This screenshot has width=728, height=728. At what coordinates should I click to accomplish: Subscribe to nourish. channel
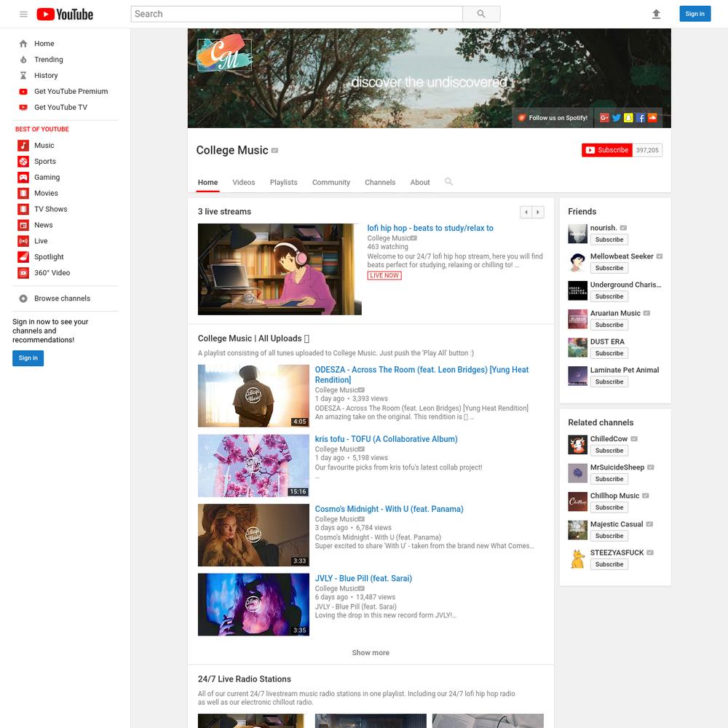609,240
